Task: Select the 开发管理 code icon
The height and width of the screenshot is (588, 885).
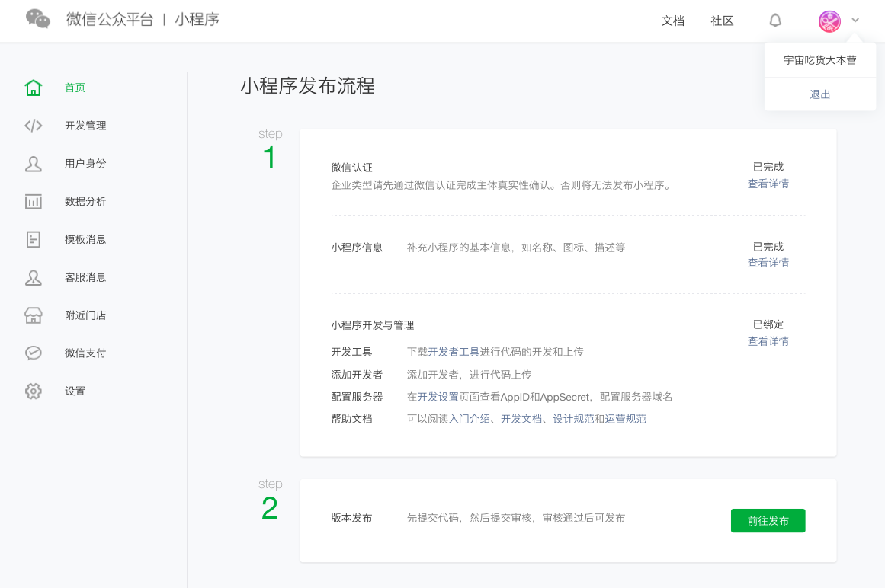Action: point(34,126)
